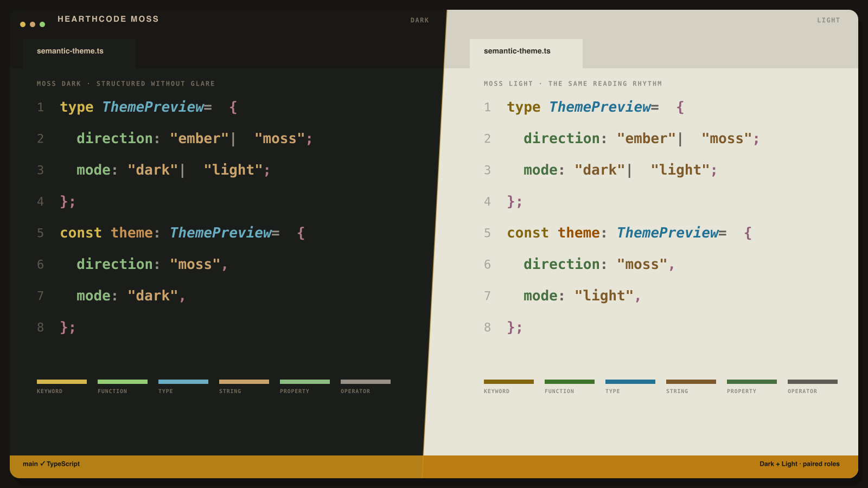Viewport: 868px width, 488px height.
Task: Click the "light" string on dark pane line 3
Action: click(233, 170)
